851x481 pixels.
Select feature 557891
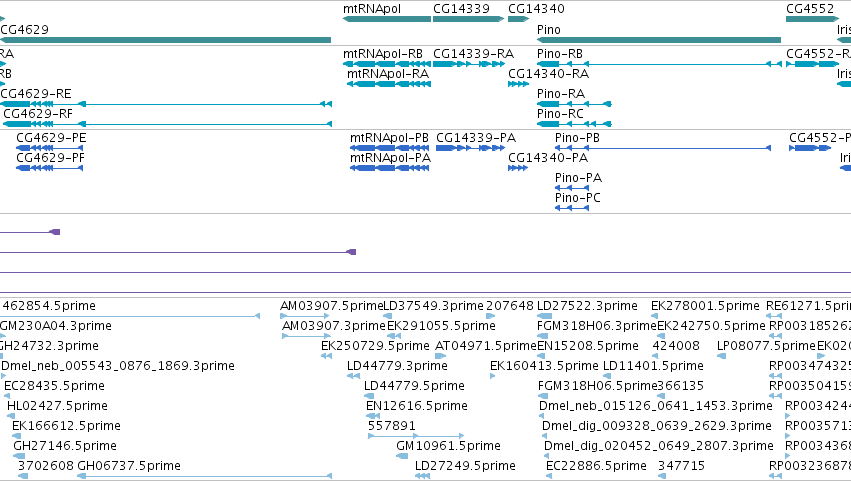point(392,426)
